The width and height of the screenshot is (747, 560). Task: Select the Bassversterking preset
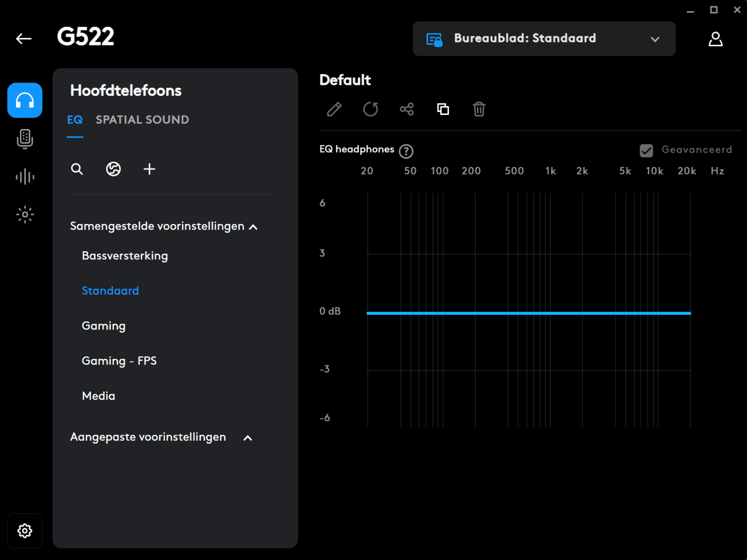(x=125, y=256)
